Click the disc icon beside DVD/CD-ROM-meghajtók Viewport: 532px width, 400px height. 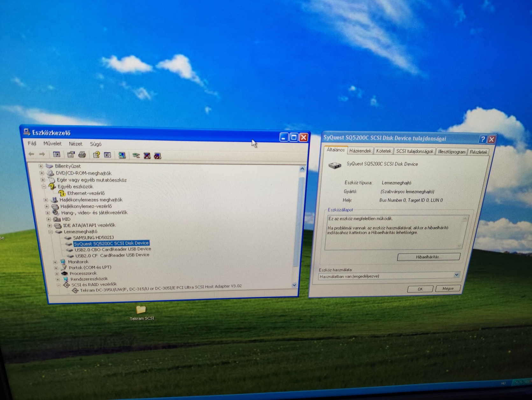(50, 173)
